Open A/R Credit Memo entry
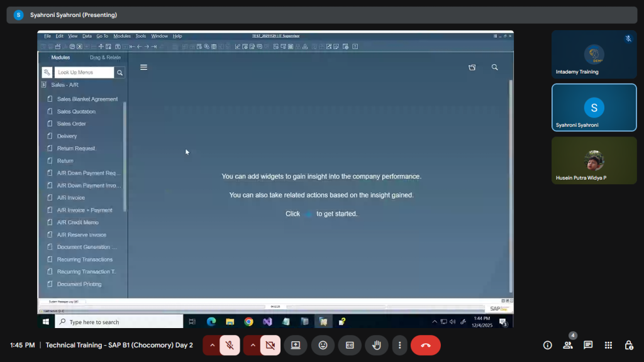The width and height of the screenshot is (644, 362). tap(77, 222)
